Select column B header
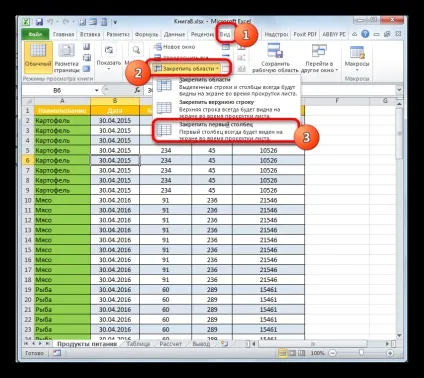Image resolution: width=424 pixels, height=378 pixels. pos(115,101)
